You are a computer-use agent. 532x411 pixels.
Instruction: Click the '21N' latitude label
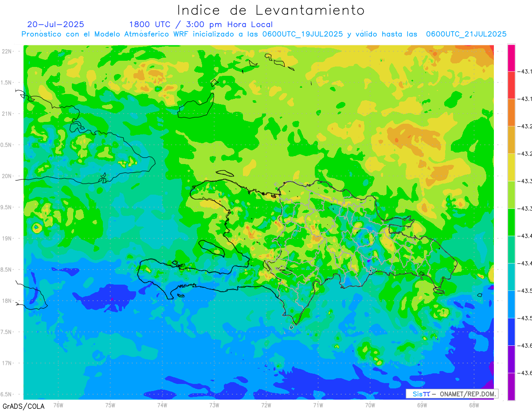(x=7, y=114)
